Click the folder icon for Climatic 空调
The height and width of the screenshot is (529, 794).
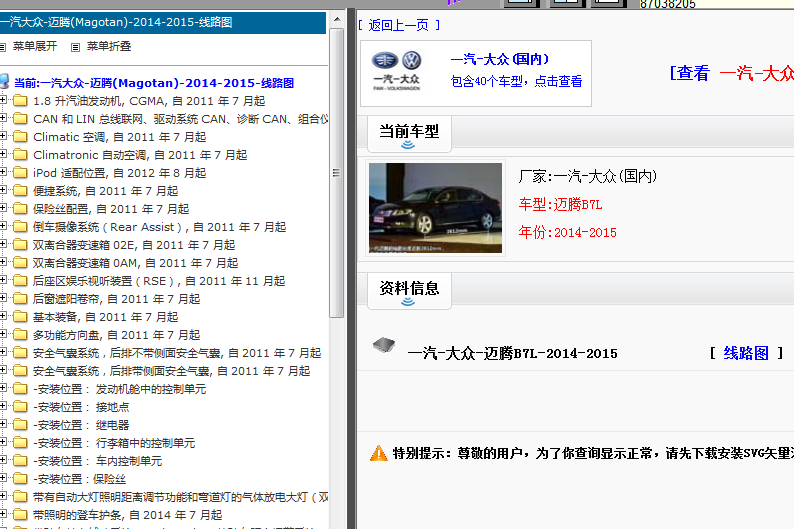click(20, 136)
